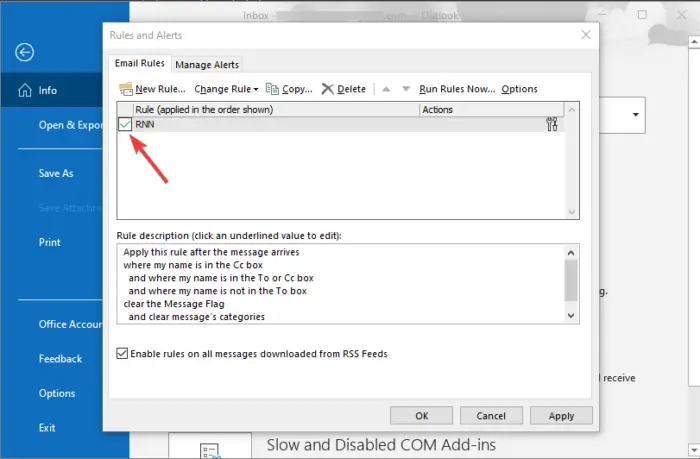The height and width of the screenshot is (459, 700).
Task: Click the Copy pages icon
Action: pos(272,89)
